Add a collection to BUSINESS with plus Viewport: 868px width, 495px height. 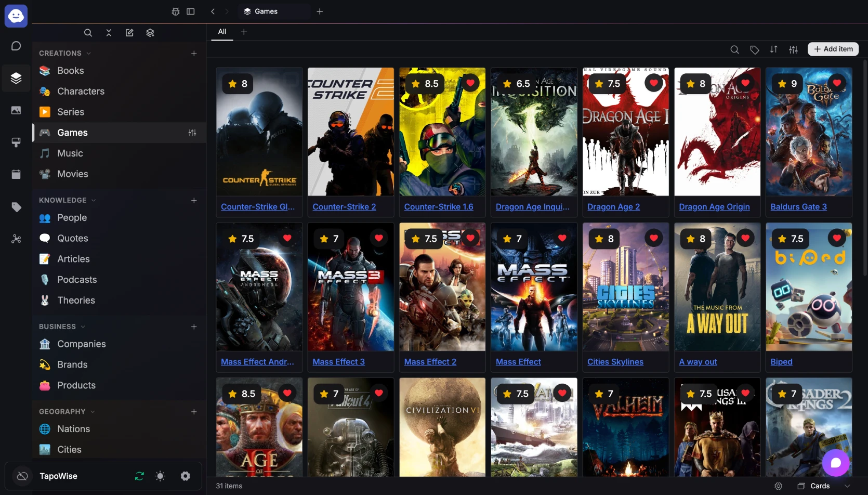(194, 327)
